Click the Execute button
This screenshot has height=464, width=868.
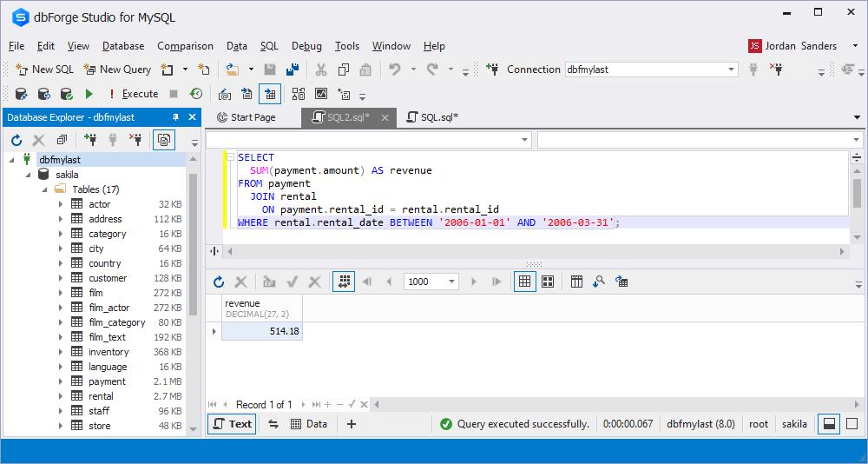pyautogui.click(x=133, y=94)
